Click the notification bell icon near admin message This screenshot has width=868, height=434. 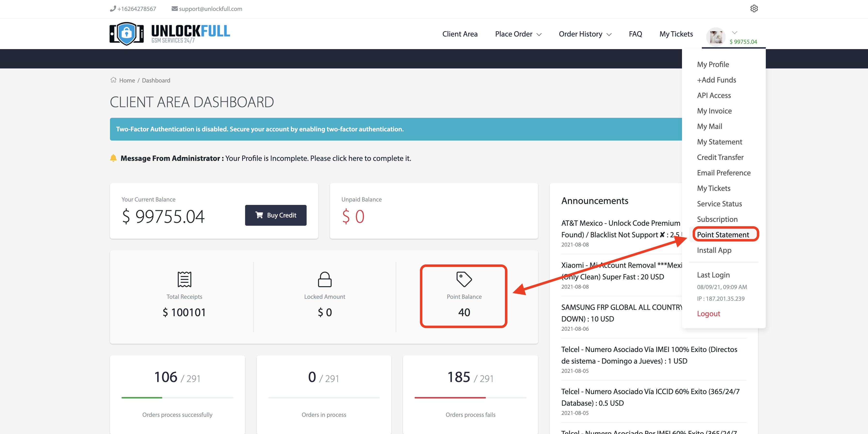click(x=113, y=158)
